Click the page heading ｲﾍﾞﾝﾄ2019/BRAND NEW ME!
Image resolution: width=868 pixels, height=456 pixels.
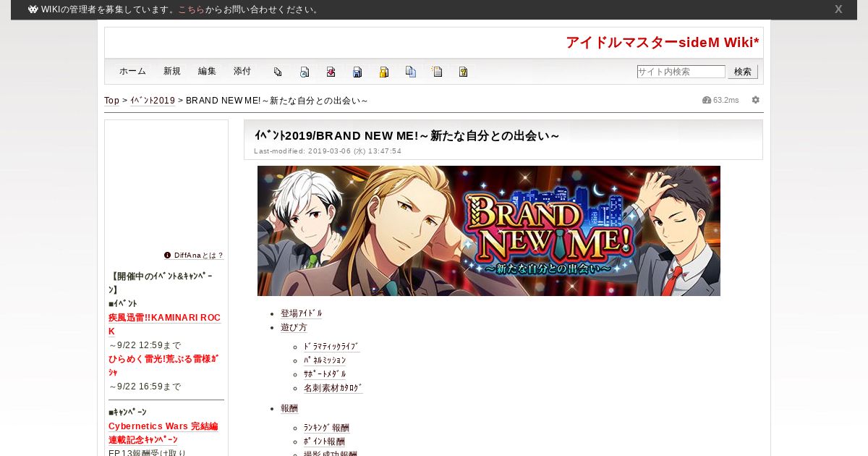pos(407,135)
